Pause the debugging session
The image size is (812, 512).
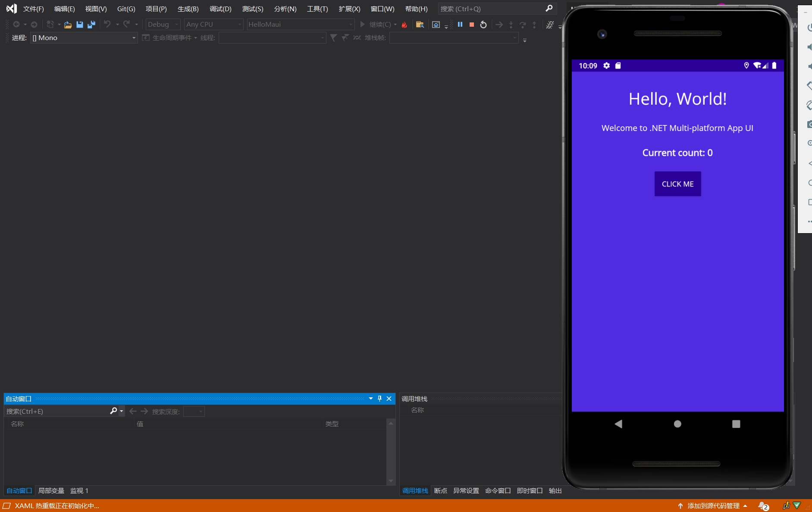(460, 25)
